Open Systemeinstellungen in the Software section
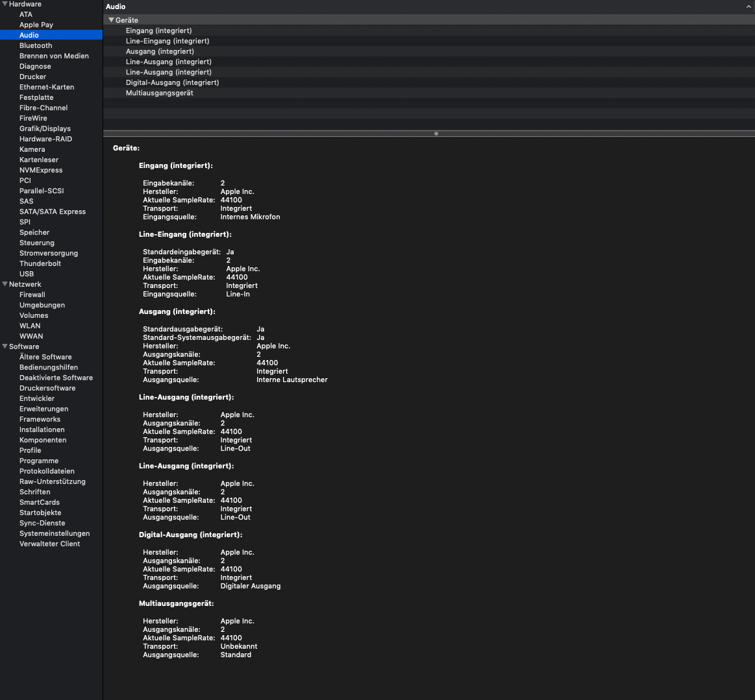The height and width of the screenshot is (700, 755). click(55, 533)
